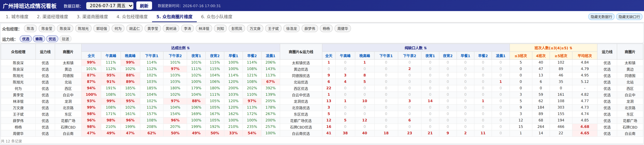The width and height of the screenshot is (644, 145).
Task: Select the 陈良深 manager chip
Action: tap(65, 28)
